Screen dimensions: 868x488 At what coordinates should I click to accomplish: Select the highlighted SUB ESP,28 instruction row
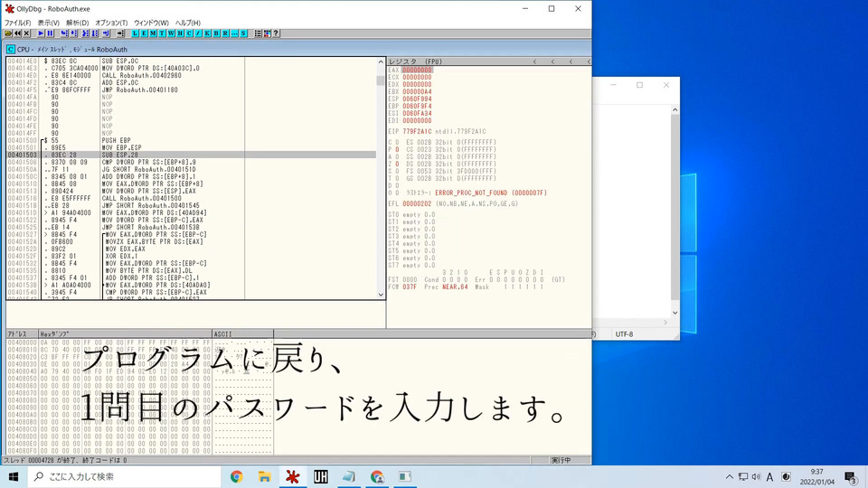[191, 155]
